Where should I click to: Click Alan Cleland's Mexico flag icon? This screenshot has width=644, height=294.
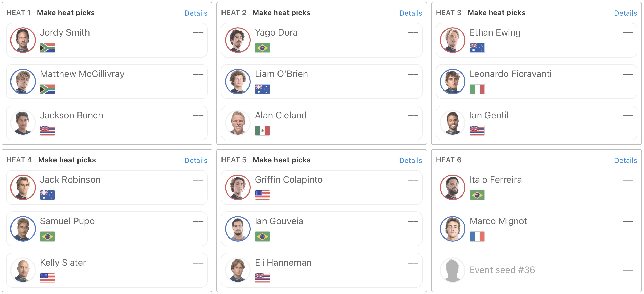(262, 131)
